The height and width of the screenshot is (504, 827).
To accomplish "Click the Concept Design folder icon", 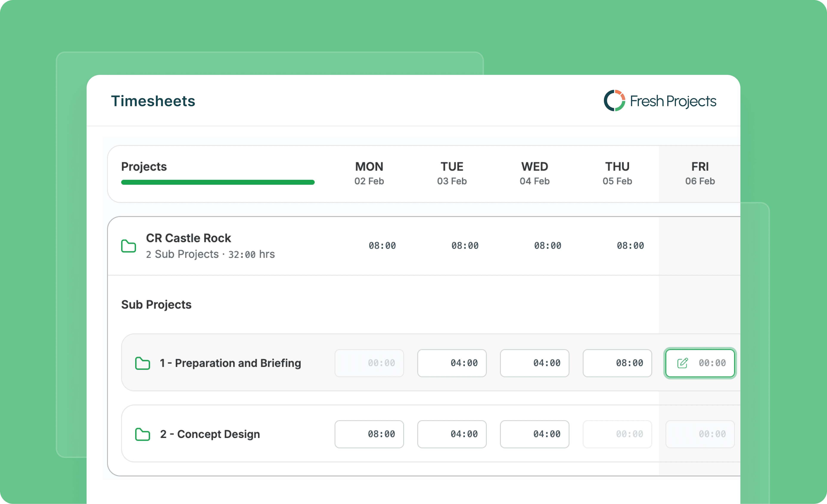I will click(x=142, y=434).
